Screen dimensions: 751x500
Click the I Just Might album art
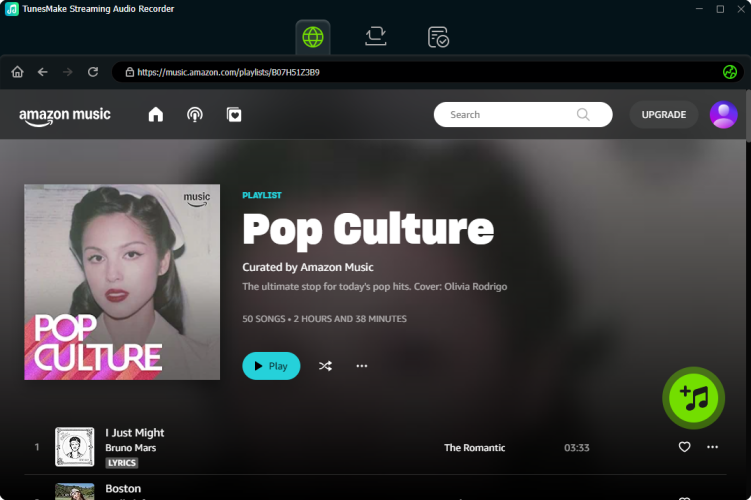(75, 447)
